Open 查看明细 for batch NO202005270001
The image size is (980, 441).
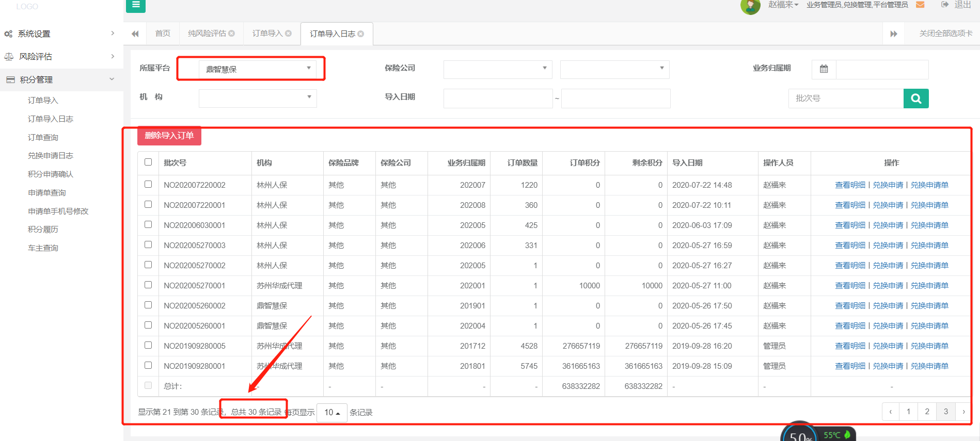849,285
